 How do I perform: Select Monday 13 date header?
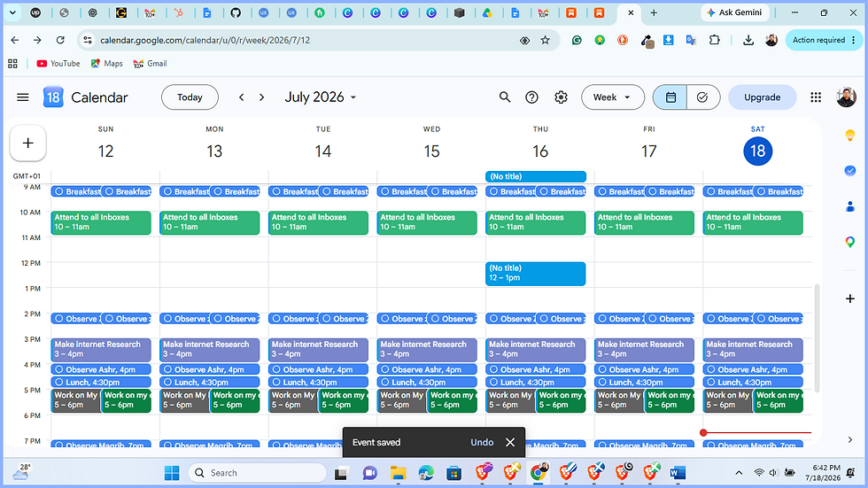pyautogui.click(x=214, y=151)
